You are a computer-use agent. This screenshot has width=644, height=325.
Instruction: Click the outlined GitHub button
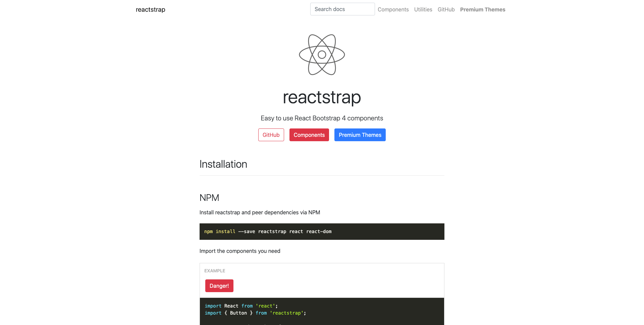click(x=271, y=135)
